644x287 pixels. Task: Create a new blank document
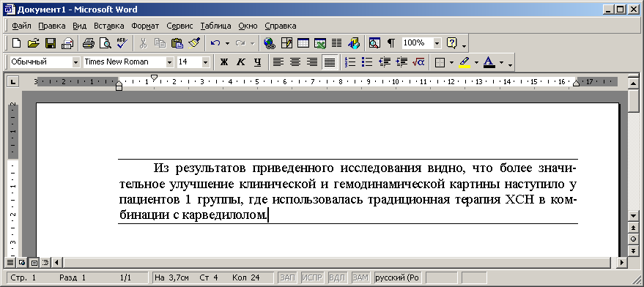16,42
